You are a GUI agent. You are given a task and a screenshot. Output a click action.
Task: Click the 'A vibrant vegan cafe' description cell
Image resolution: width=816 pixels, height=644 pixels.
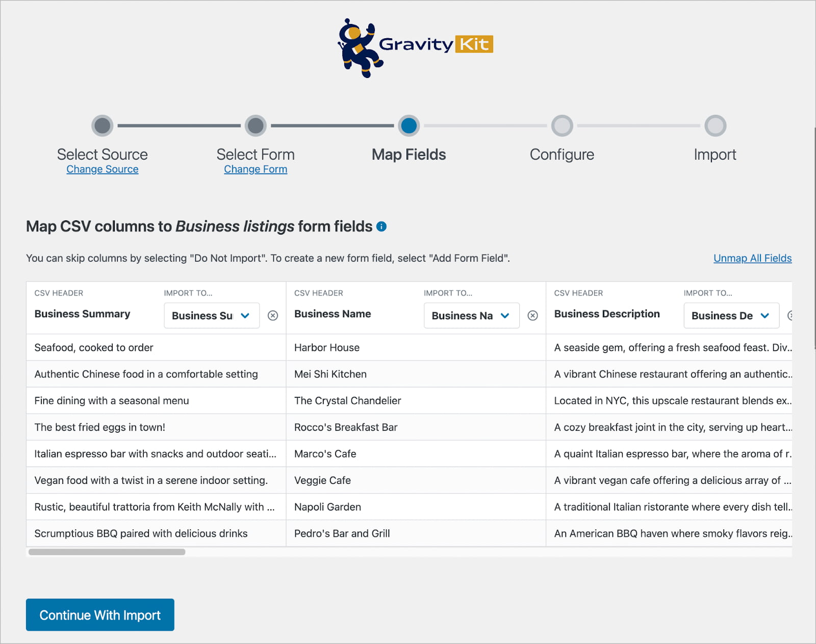point(669,480)
